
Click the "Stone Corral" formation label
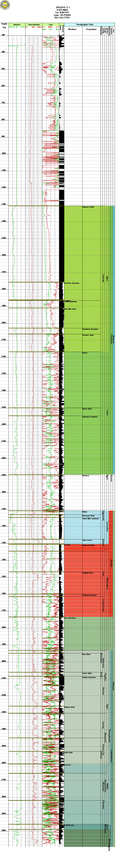coord(87,540)
